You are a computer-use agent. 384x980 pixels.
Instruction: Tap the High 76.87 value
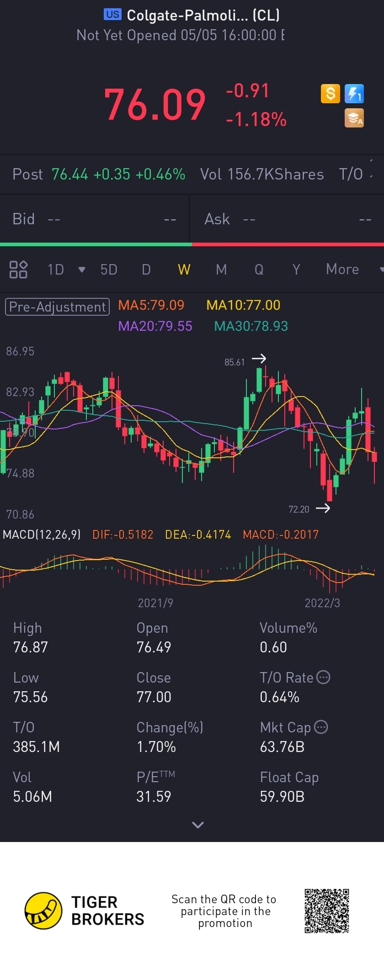tap(31, 647)
